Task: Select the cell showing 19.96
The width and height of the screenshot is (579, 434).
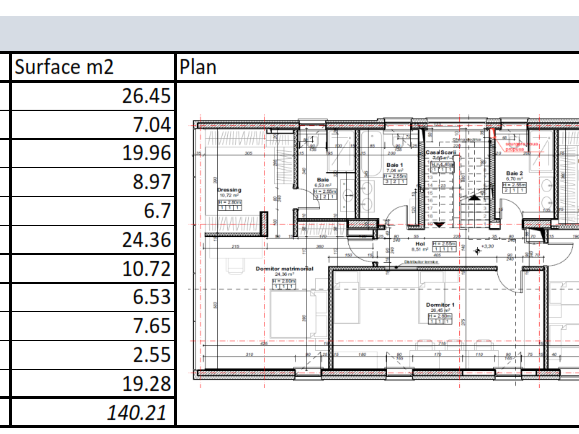Action: [93, 153]
